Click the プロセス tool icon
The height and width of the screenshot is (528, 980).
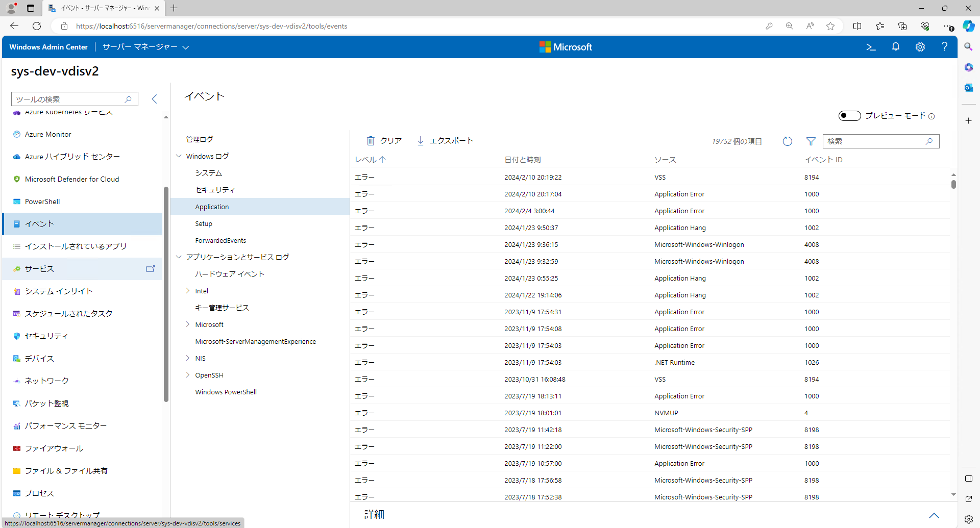tap(17, 493)
